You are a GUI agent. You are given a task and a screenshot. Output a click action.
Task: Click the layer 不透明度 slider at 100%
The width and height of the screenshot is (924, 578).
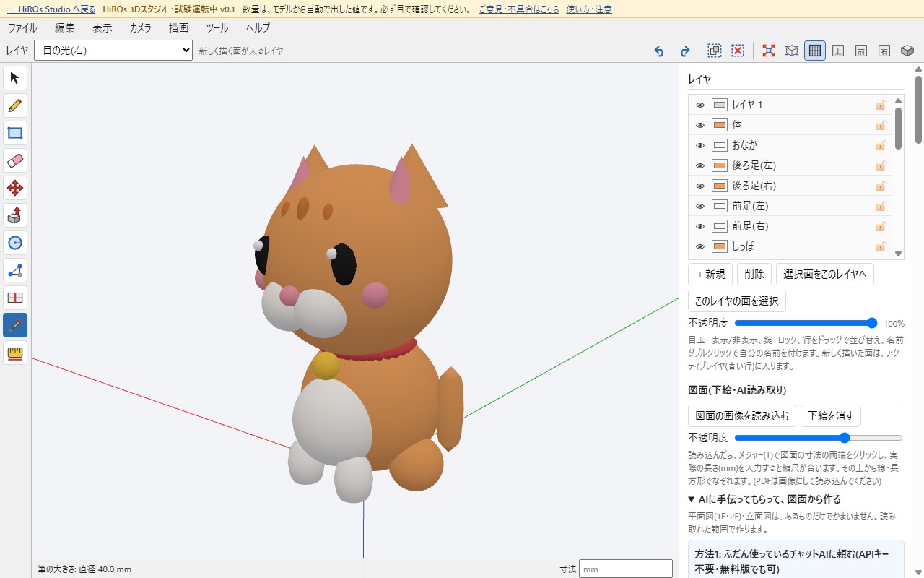coord(806,323)
